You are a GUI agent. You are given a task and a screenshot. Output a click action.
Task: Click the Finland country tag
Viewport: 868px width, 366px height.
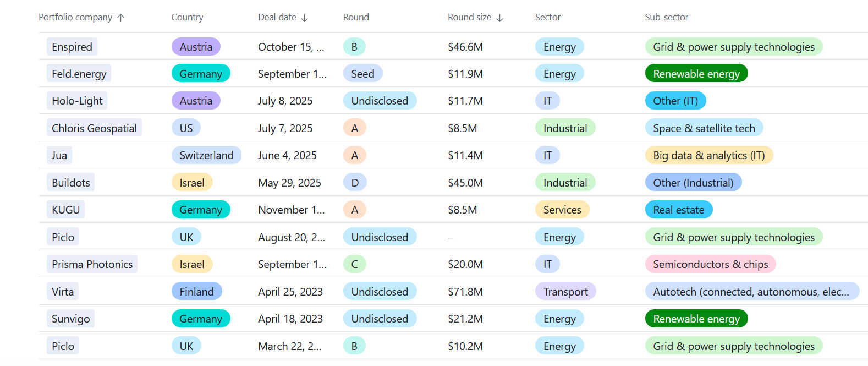click(x=196, y=292)
